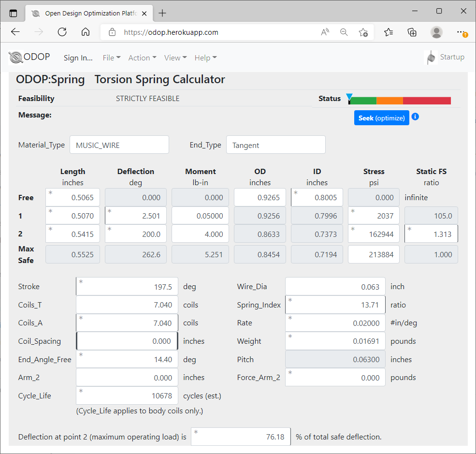Click the info icon beside Seek optimize button
This screenshot has height=454, width=476.
point(415,117)
